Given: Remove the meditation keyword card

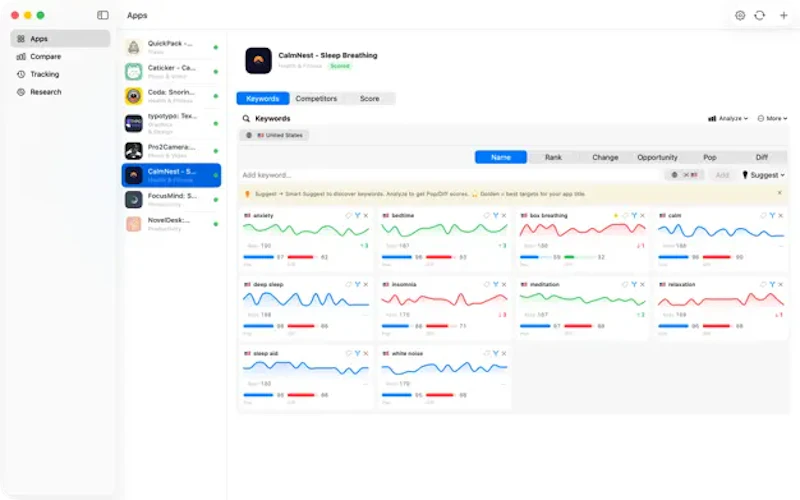Looking at the screenshot, I should [x=642, y=284].
